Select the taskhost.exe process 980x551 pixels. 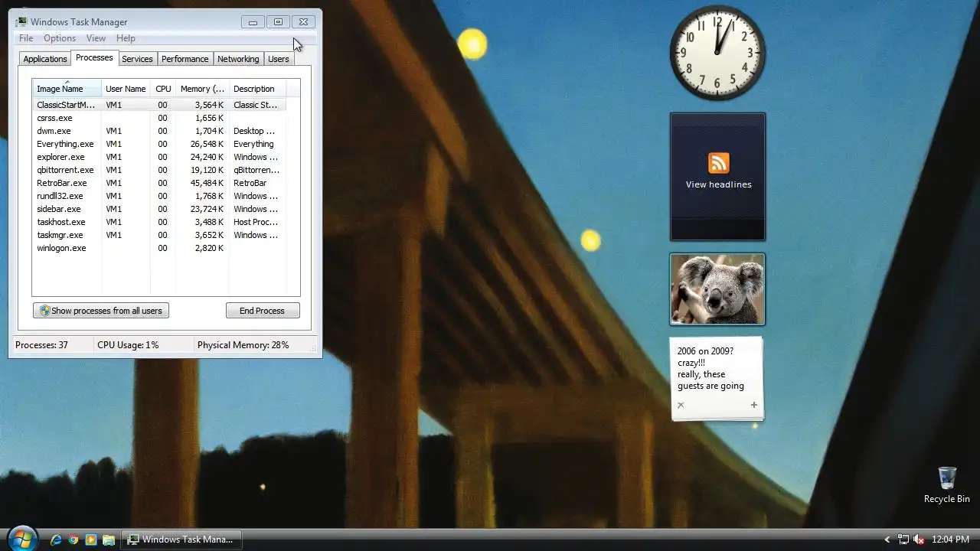[159, 222]
